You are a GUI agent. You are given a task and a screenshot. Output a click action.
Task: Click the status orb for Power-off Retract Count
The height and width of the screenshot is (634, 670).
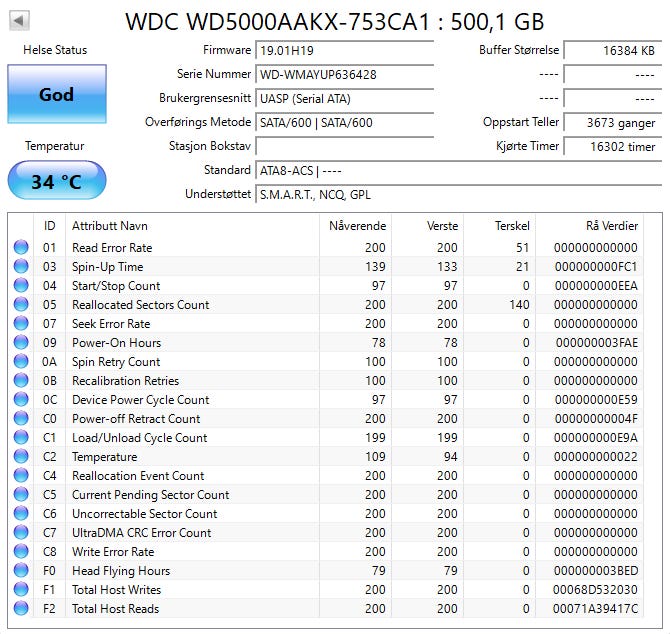tap(21, 418)
